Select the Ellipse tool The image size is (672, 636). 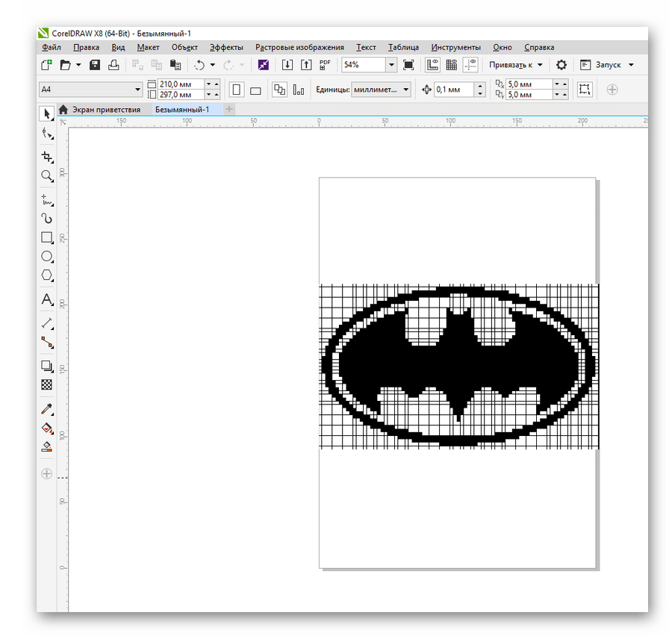click(x=47, y=256)
